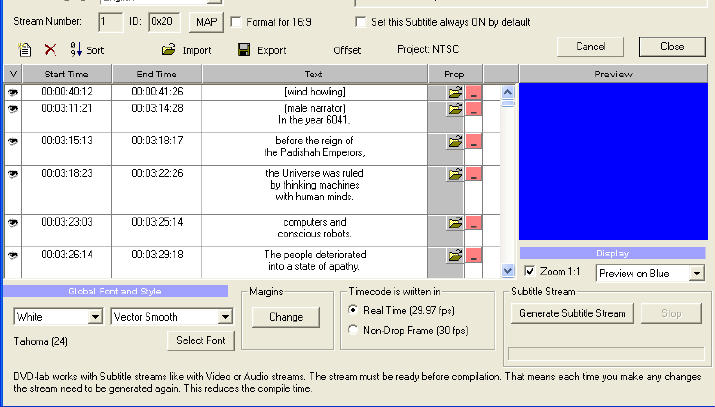This screenshot has width=715, height=407.
Task: Enable Format for 16:9 checkbox
Action: (236, 22)
